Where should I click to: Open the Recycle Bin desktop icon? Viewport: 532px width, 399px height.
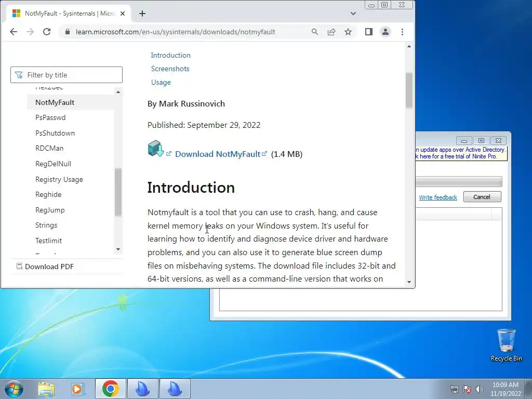click(506, 345)
